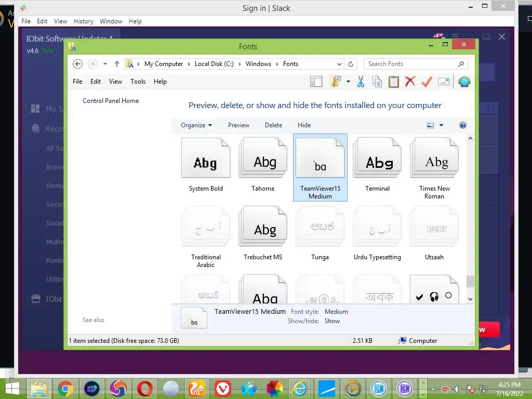Click the Windows Start button
The height and width of the screenshot is (399, 532).
pyautogui.click(x=12, y=389)
